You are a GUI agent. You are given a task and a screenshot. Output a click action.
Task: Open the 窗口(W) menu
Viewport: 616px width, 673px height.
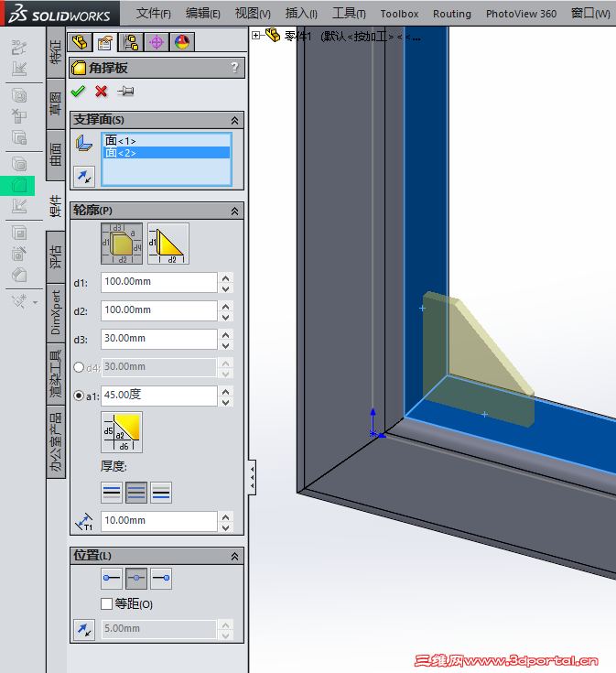pos(590,14)
